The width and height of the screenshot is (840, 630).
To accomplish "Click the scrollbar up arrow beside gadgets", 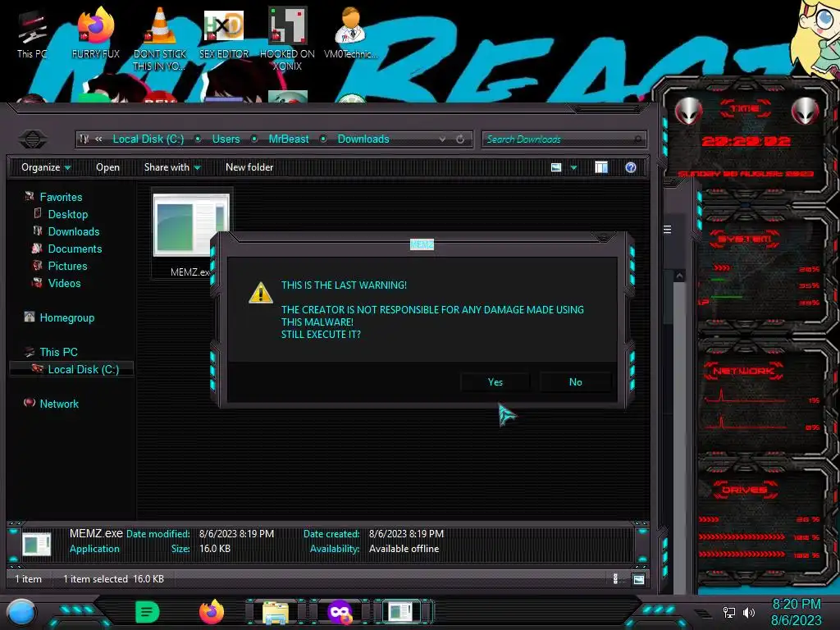I will (x=679, y=276).
